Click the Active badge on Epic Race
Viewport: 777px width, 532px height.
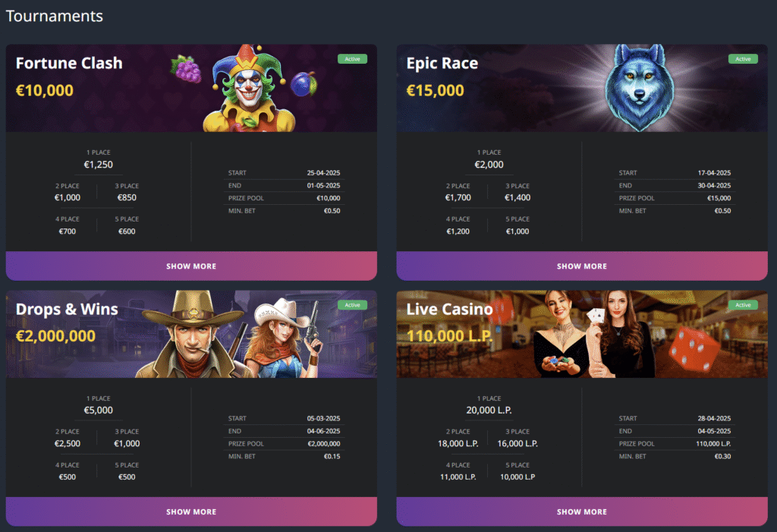coord(743,59)
